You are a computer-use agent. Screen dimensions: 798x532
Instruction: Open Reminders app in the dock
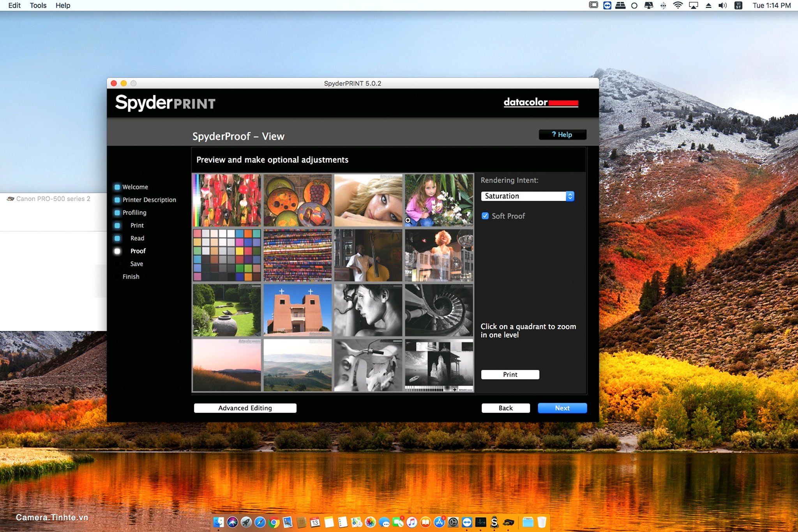click(343, 522)
